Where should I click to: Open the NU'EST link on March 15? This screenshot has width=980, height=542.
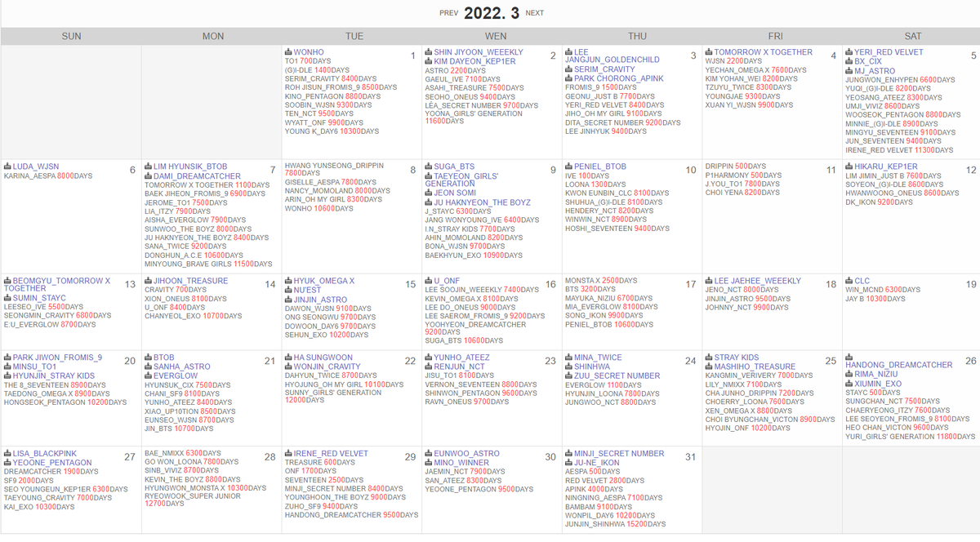307,290
